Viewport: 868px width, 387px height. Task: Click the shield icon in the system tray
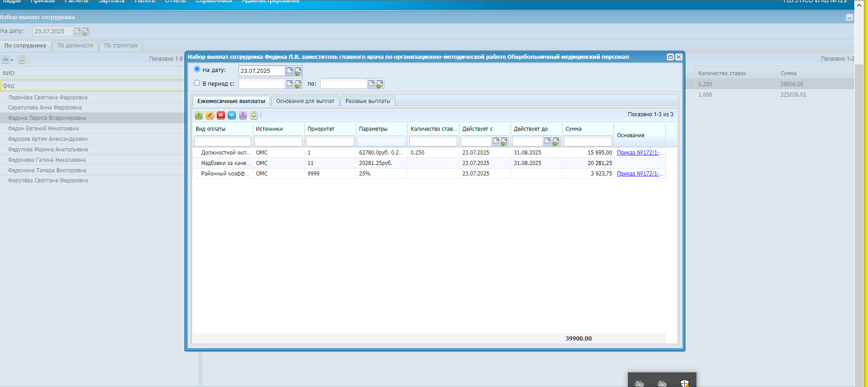(685, 383)
